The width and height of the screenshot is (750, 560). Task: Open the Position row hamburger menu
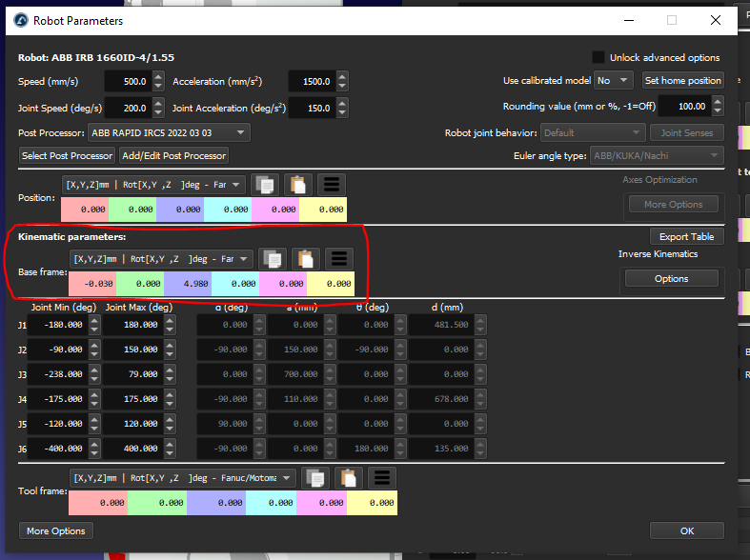coord(333,185)
